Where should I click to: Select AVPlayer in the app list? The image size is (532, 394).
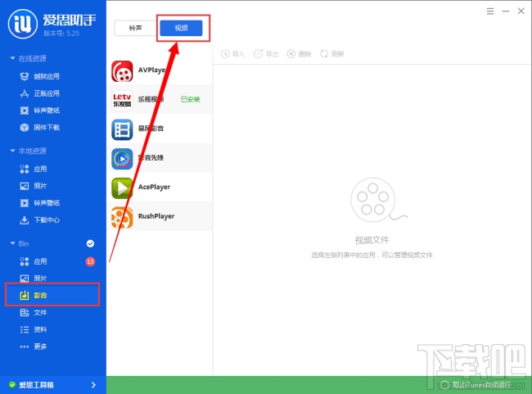click(x=160, y=70)
